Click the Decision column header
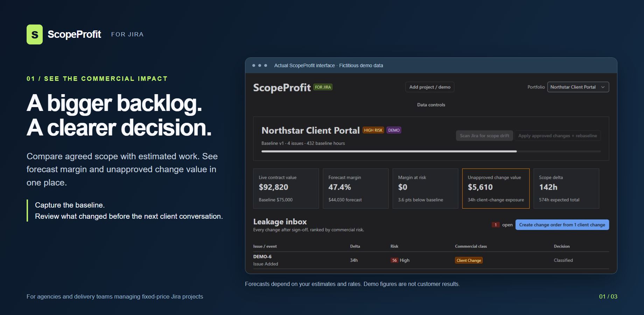The height and width of the screenshot is (315, 644). [x=561, y=246]
